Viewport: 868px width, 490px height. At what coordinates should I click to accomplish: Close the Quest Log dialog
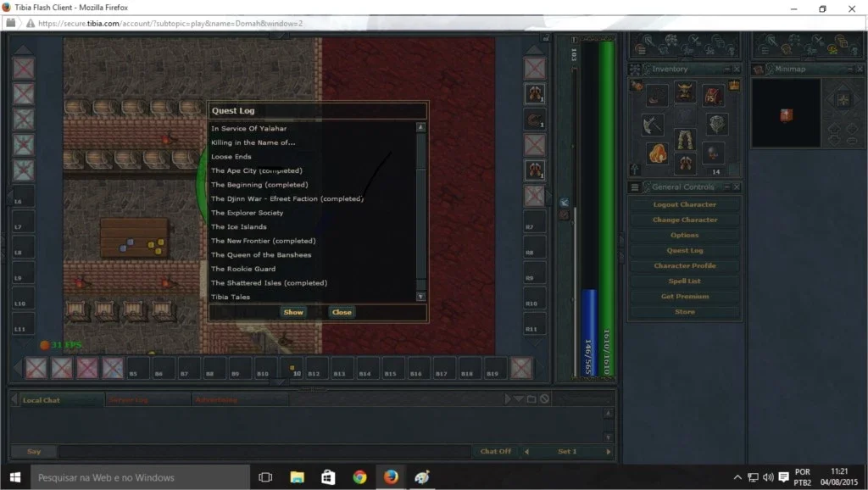[342, 312]
